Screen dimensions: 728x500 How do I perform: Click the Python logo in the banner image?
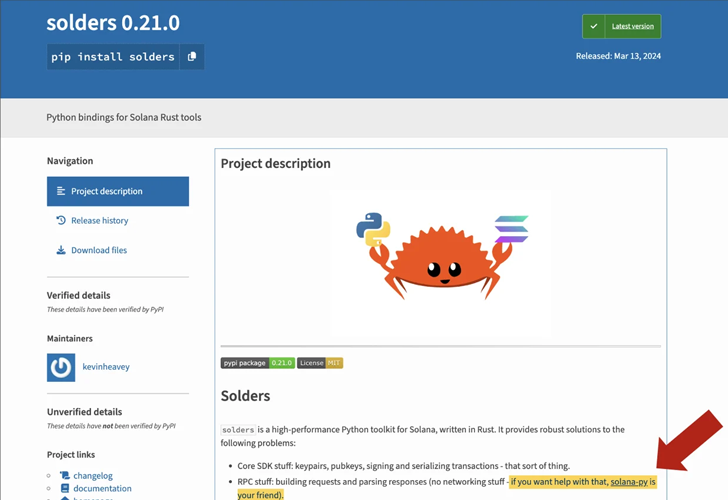click(373, 229)
